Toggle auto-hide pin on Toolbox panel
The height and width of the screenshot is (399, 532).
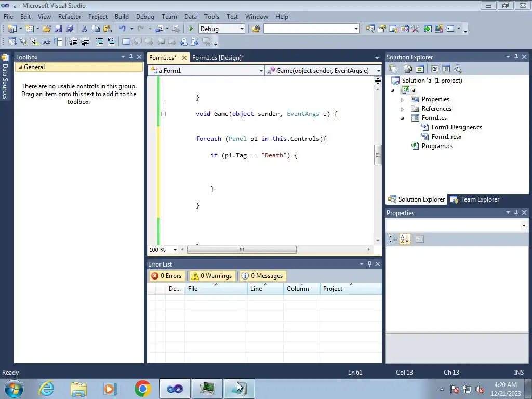(131, 57)
